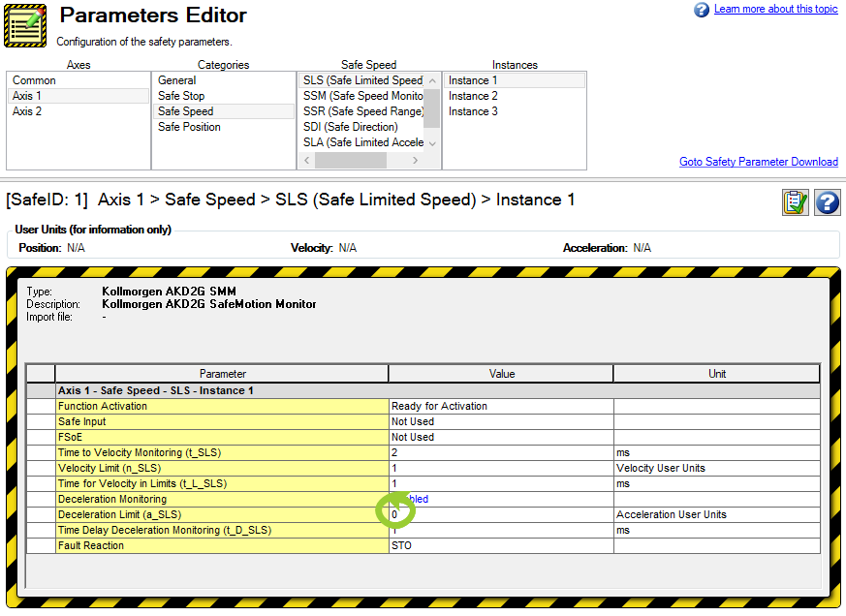Click the Velocity User Units cell
Screen dimensions: 846x616
[716, 468]
